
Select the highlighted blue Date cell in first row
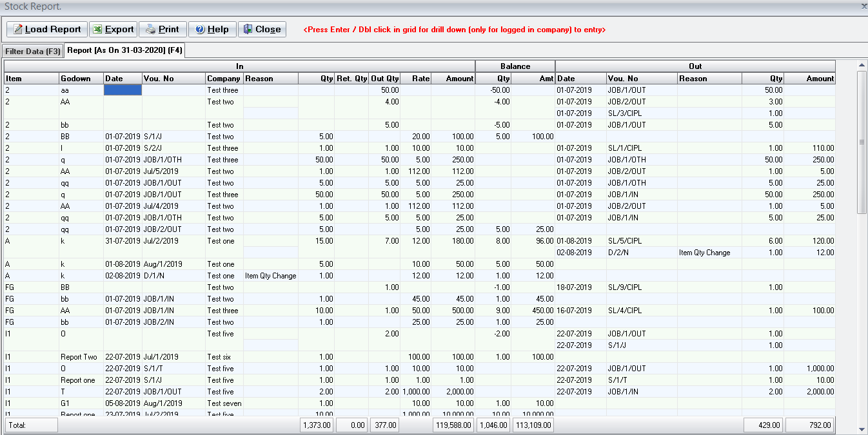pyautogui.click(x=123, y=90)
